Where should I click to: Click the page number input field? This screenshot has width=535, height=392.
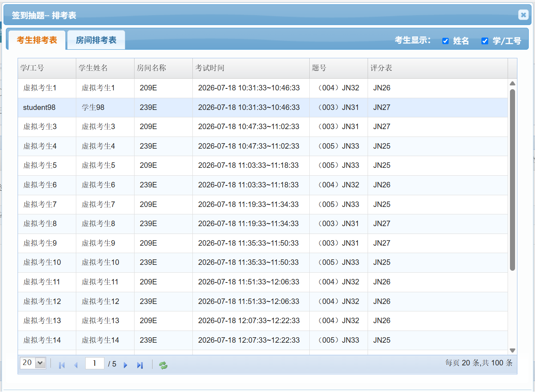[95, 363]
